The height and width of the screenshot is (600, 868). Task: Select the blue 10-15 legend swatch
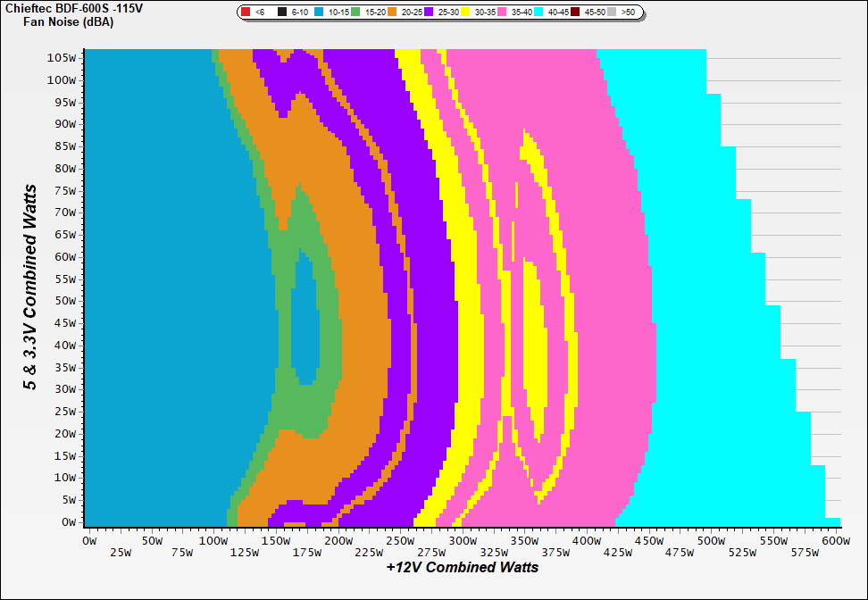click(319, 12)
